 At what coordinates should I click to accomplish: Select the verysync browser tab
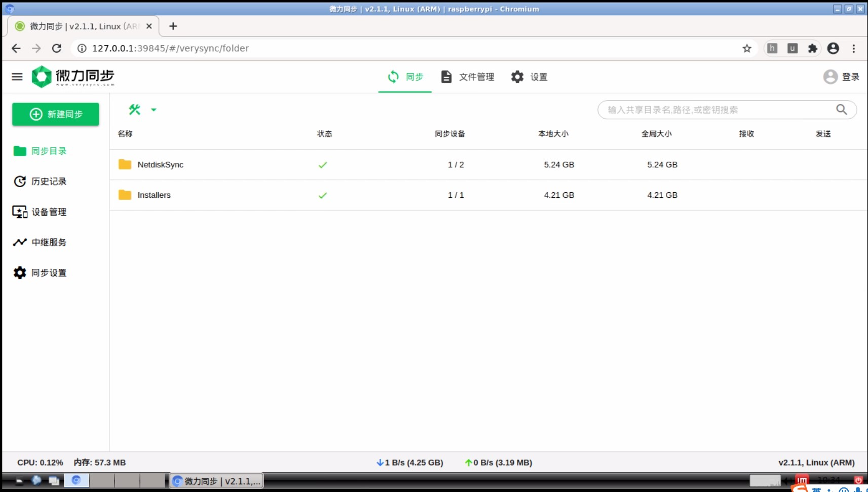point(84,26)
